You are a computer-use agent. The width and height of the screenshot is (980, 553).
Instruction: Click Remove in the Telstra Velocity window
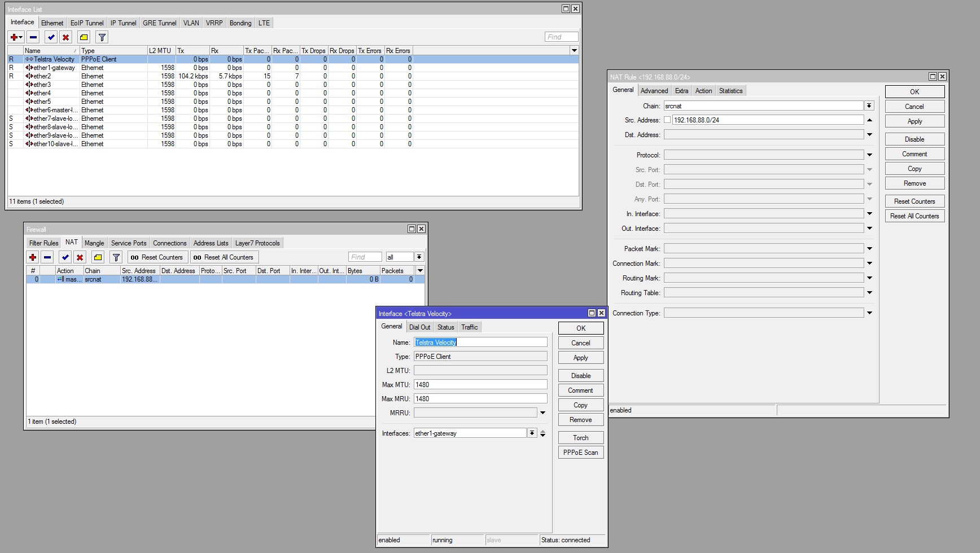click(581, 420)
